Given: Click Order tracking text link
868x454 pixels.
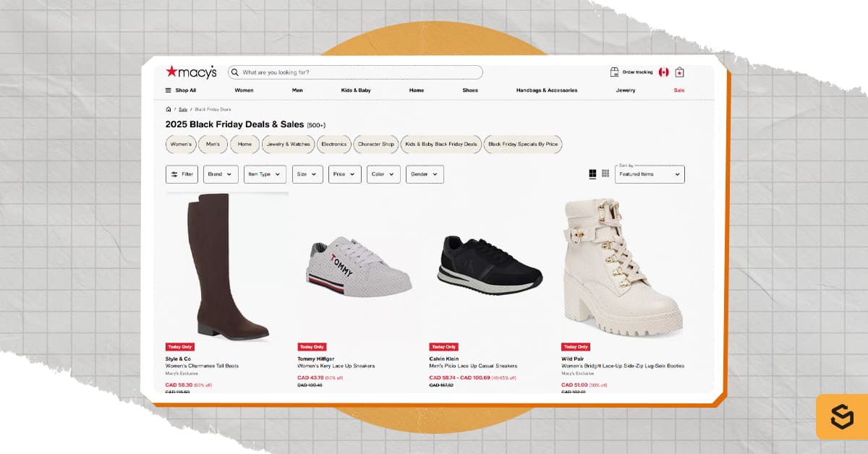Looking at the screenshot, I should [637, 72].
